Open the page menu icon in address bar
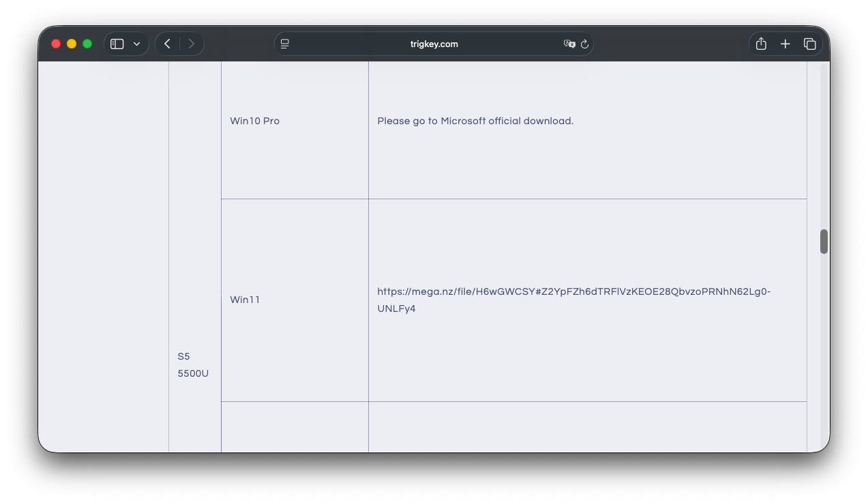868x503 pixels. [x=285, y=44]
